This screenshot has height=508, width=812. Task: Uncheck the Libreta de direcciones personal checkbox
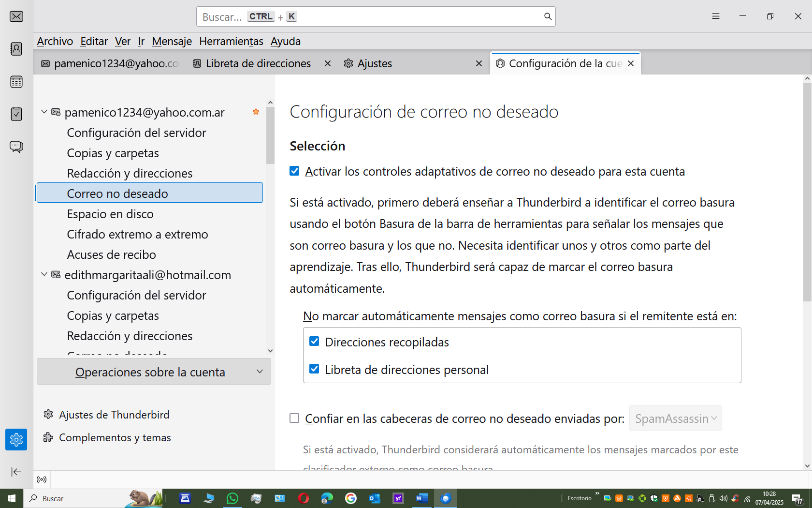(314, 369)
